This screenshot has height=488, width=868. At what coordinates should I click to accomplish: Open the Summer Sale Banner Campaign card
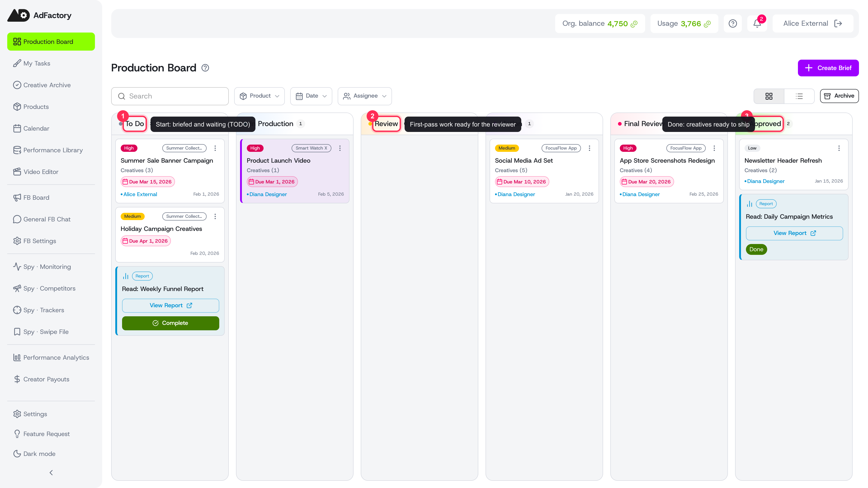coord(170,171)
